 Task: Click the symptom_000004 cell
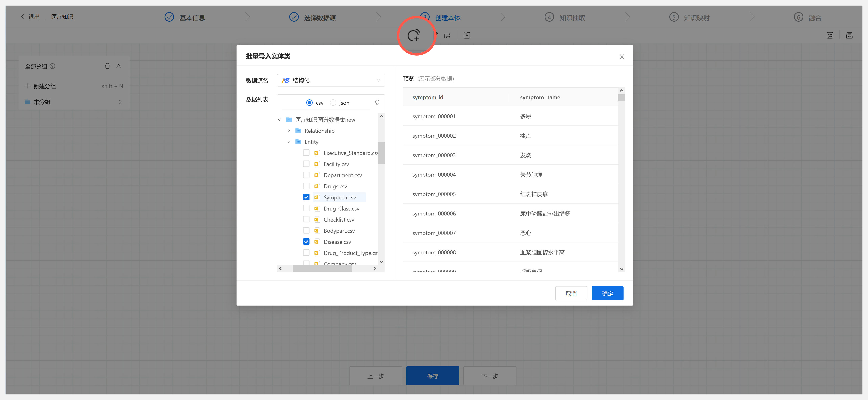click(434, 175)
